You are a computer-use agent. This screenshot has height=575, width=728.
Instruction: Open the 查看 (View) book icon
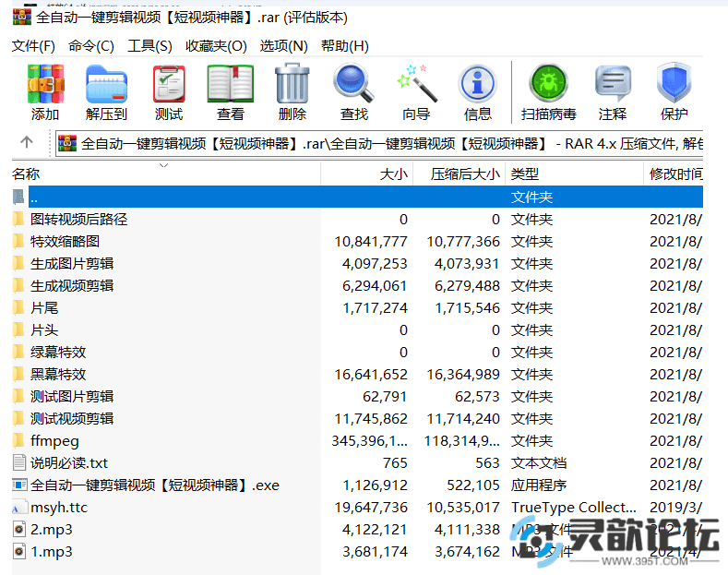coord(231,84)
